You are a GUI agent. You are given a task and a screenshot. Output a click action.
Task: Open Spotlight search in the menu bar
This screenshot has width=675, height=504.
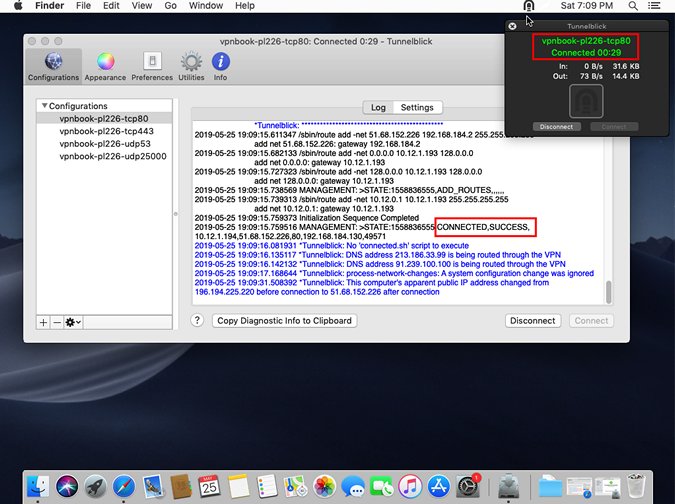tap(633, 6)
